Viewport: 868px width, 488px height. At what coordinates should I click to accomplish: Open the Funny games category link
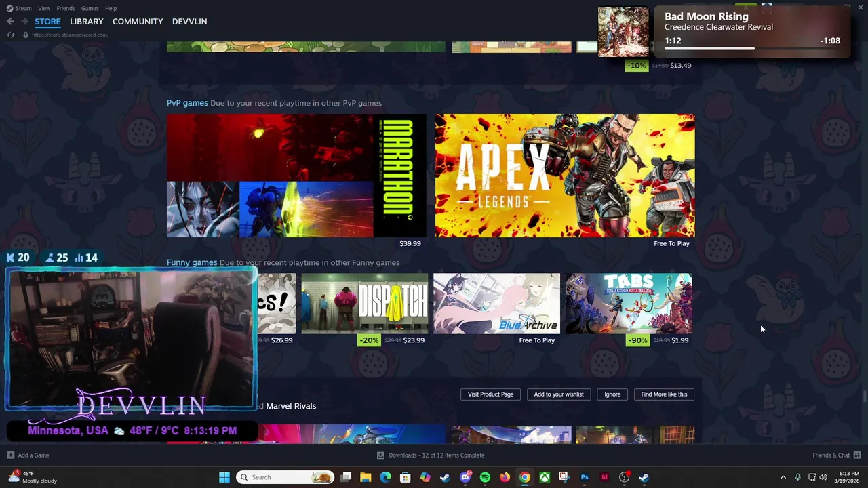point(192,262)
